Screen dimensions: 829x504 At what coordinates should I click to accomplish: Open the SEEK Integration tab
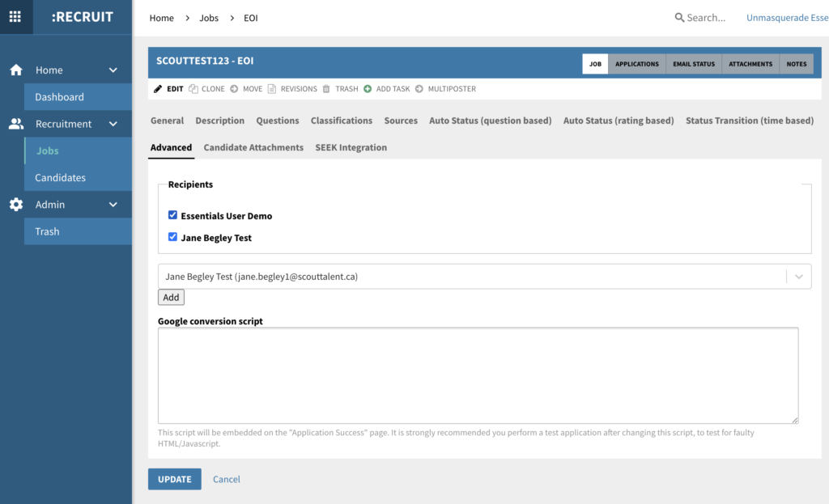pyautogui.click(x=351, y=147)
